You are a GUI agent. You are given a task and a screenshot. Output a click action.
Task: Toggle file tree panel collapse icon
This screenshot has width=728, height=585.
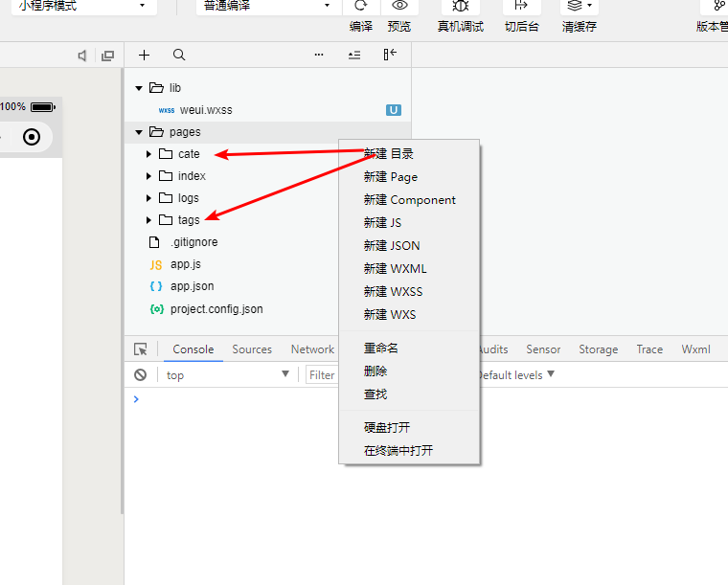[x=390, y=56]
